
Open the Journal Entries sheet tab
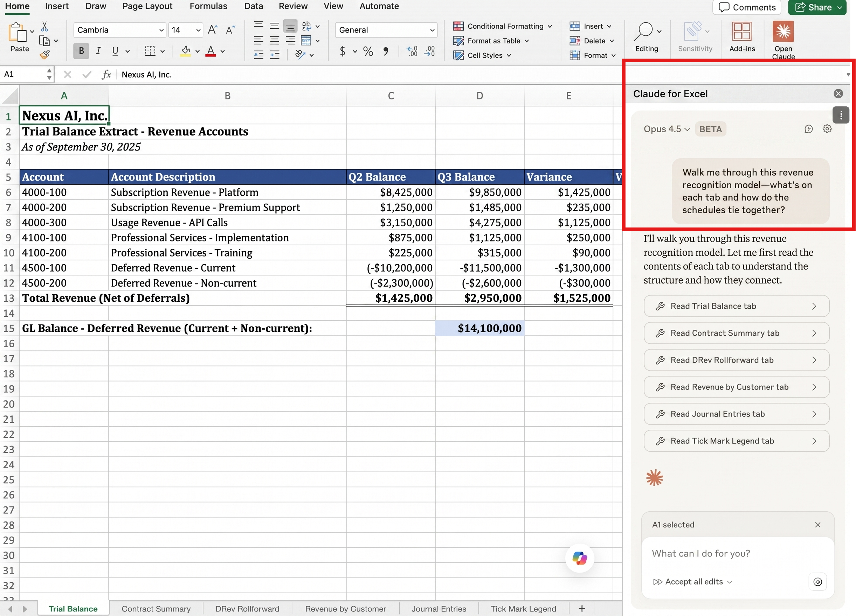(x=439, y=608)
